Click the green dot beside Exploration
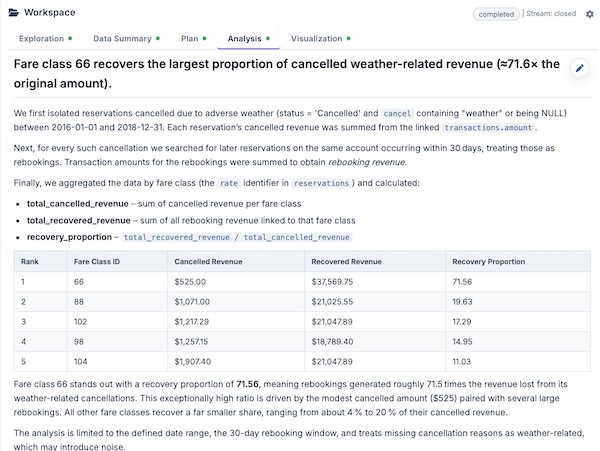This screenshot has height=451, width=600. (70, 38)
